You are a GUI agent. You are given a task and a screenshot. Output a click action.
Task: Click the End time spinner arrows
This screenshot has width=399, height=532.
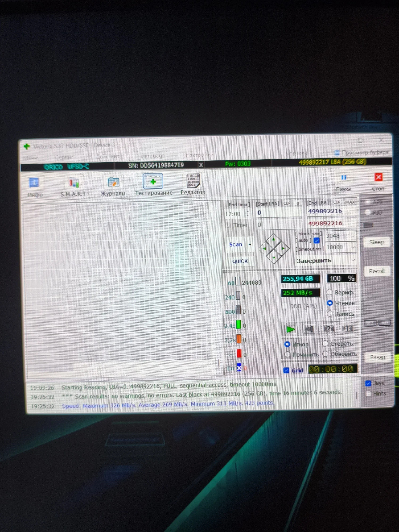(x=248, y=213)
